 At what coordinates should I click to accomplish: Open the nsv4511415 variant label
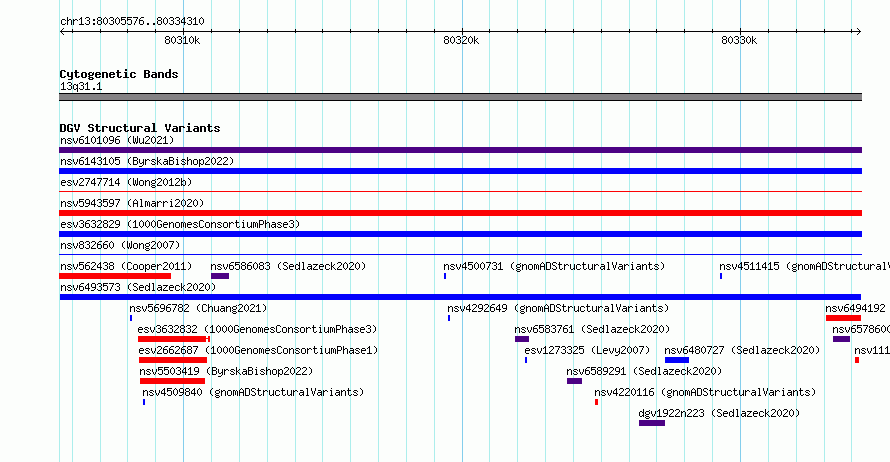(804, 266)
